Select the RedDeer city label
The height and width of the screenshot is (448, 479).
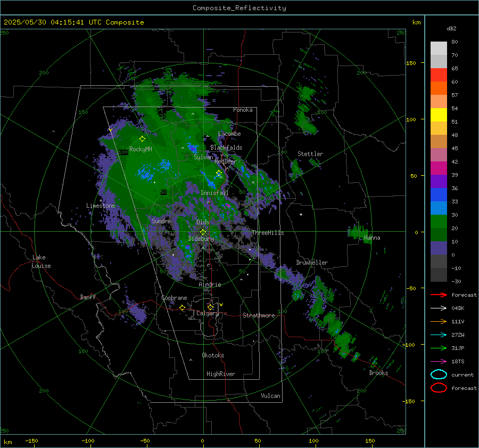pyautogui.click(x=226, y=161)
